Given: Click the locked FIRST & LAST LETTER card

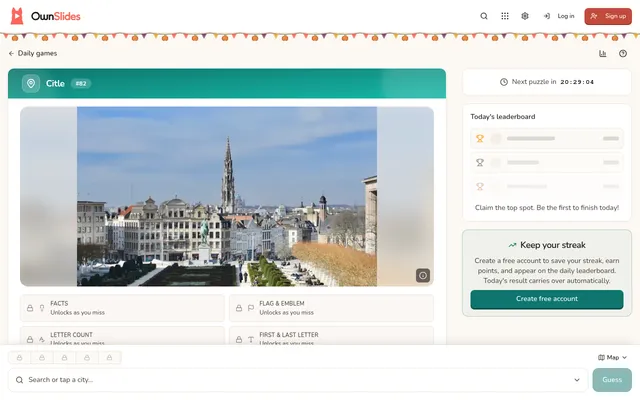Looking at the screenshot, I should 331,336.
